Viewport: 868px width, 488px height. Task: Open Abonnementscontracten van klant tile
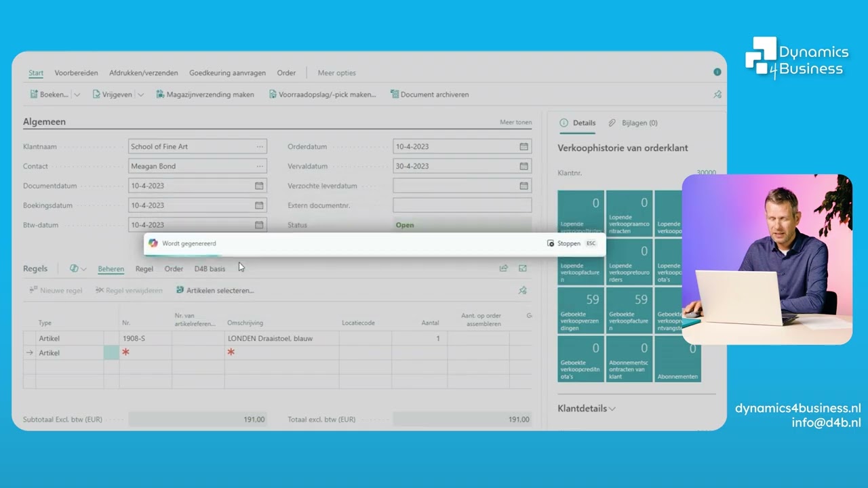click(629, 359)
